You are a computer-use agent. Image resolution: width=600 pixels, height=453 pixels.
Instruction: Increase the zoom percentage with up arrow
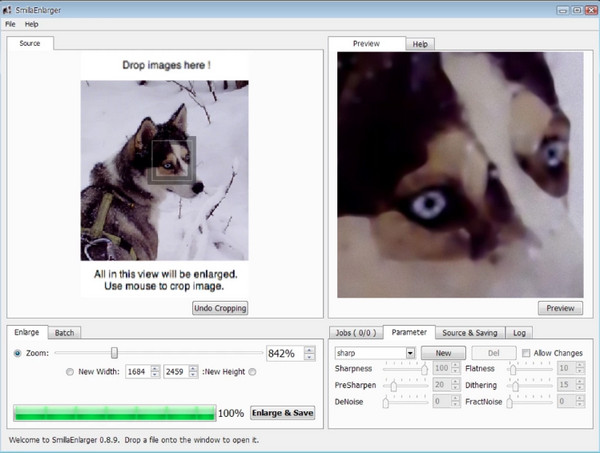click(x=310, y=349)
